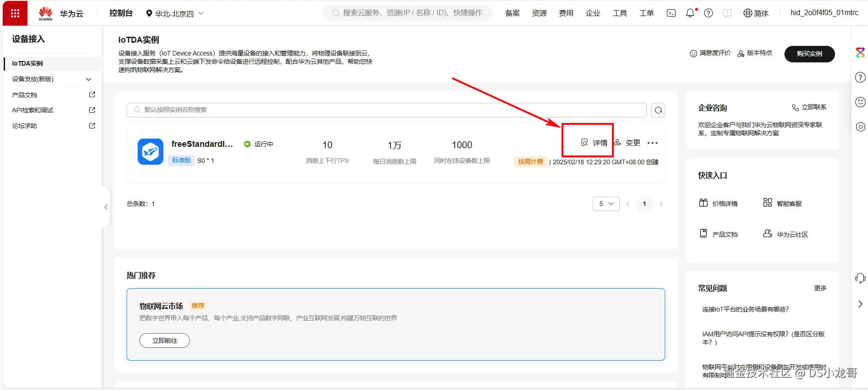Open 智能客服 quick entry
Image resolution: width=868 pixels, height=390 pixels.
783,203
